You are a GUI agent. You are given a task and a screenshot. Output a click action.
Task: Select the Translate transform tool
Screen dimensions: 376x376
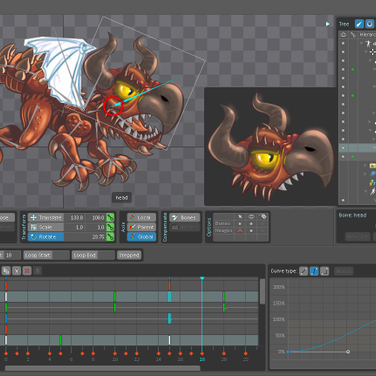coord(46,218)
